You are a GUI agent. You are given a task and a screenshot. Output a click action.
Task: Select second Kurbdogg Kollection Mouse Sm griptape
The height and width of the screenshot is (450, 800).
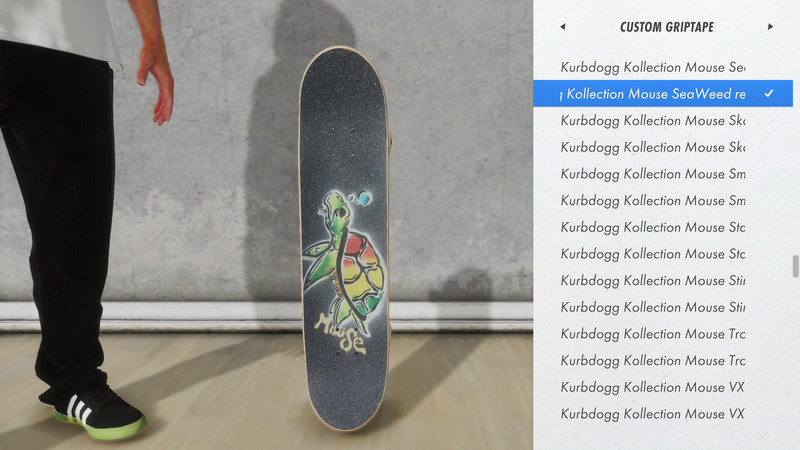click(x=663, y=200)
